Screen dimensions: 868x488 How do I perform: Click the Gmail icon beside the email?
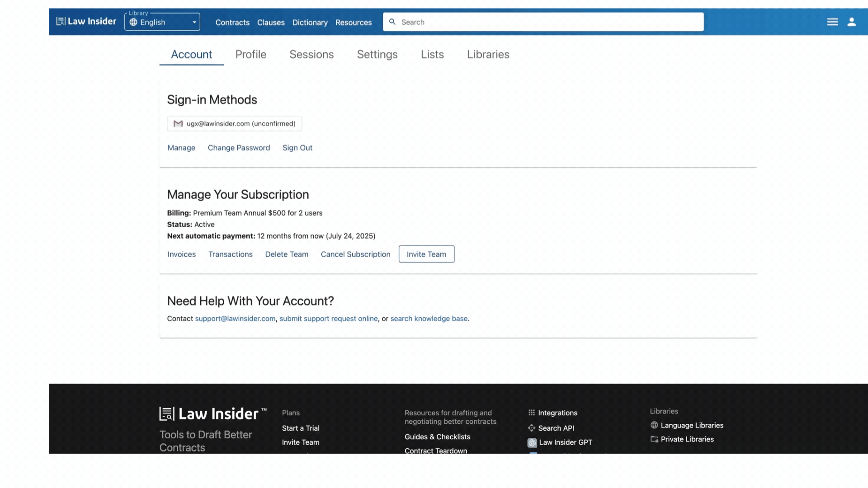coord(178,123)
